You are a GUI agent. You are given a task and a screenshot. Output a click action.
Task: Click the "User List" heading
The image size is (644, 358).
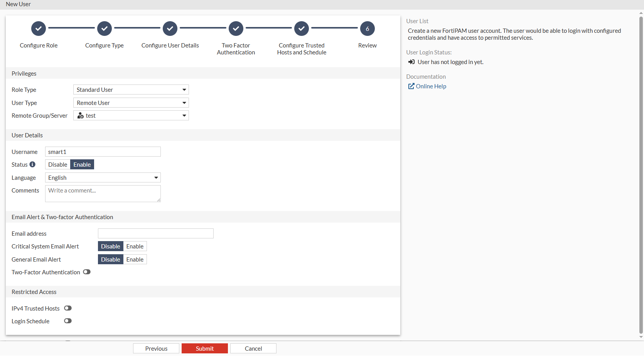[417, 21]
